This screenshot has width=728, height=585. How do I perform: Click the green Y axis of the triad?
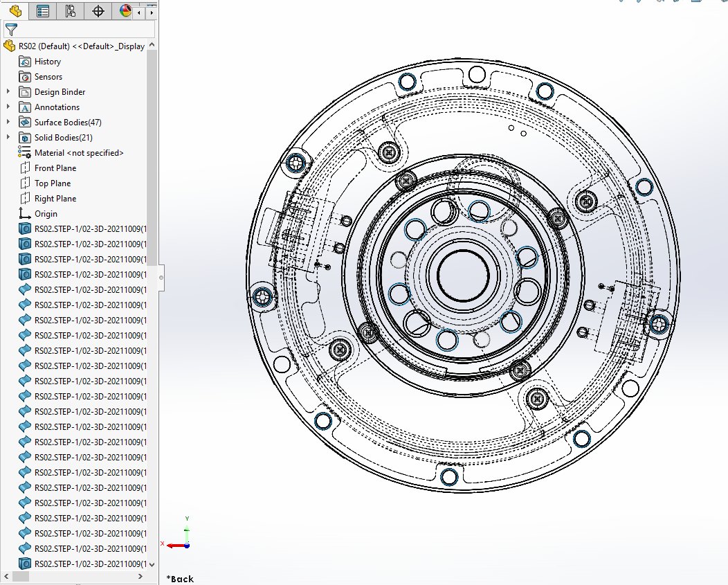[187, 534]
